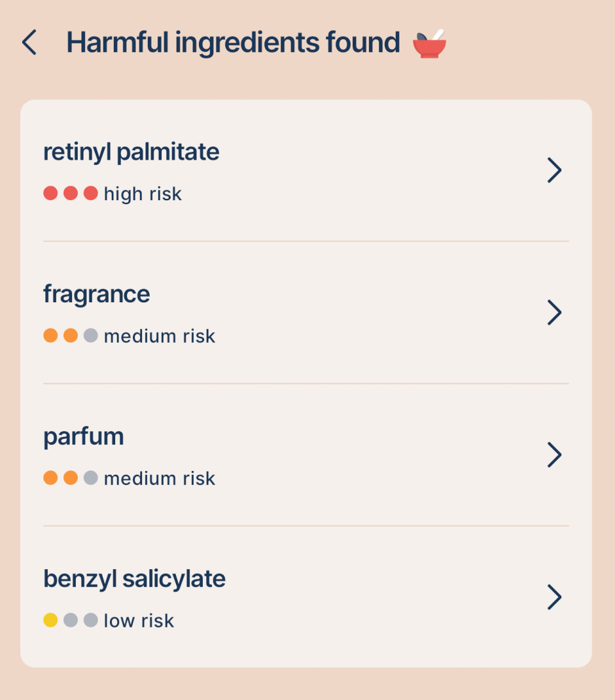Click parfum's "medium risk" label

click(160, 478)
